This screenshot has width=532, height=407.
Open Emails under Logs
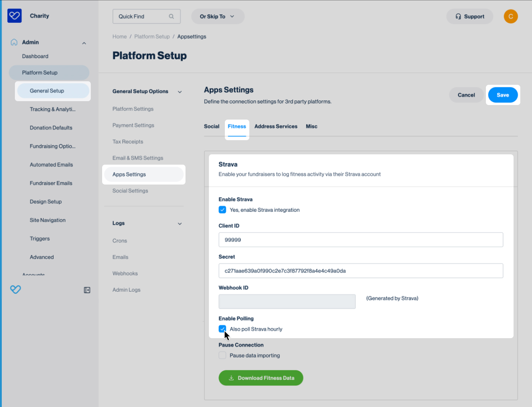coord(120,257)
